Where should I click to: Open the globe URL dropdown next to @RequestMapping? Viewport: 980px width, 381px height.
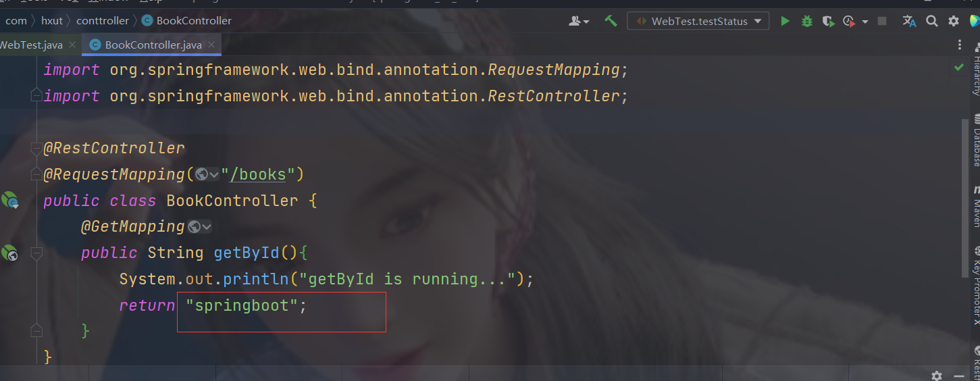tap(207, 175)
